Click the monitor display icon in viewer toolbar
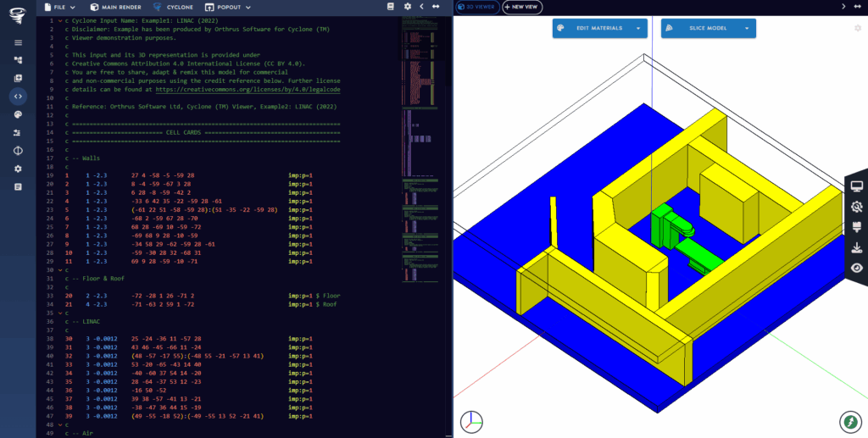868x438 pixels. [857, 186]
